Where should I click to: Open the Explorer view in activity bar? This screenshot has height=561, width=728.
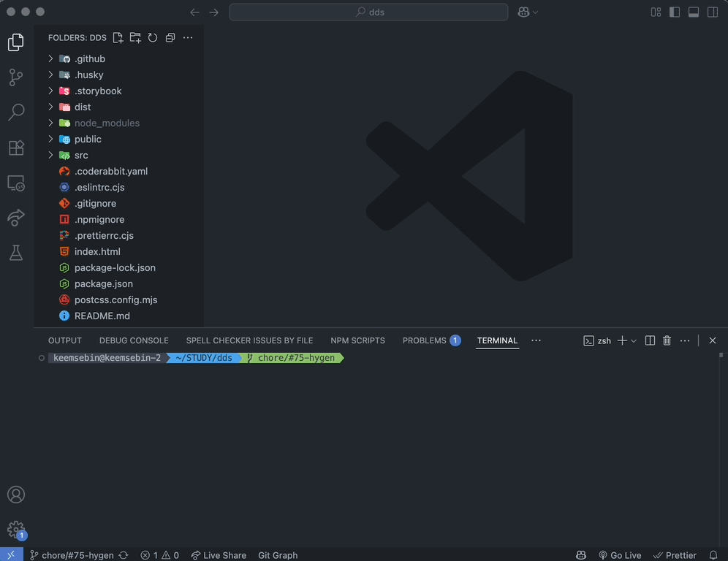pos(16,42)
